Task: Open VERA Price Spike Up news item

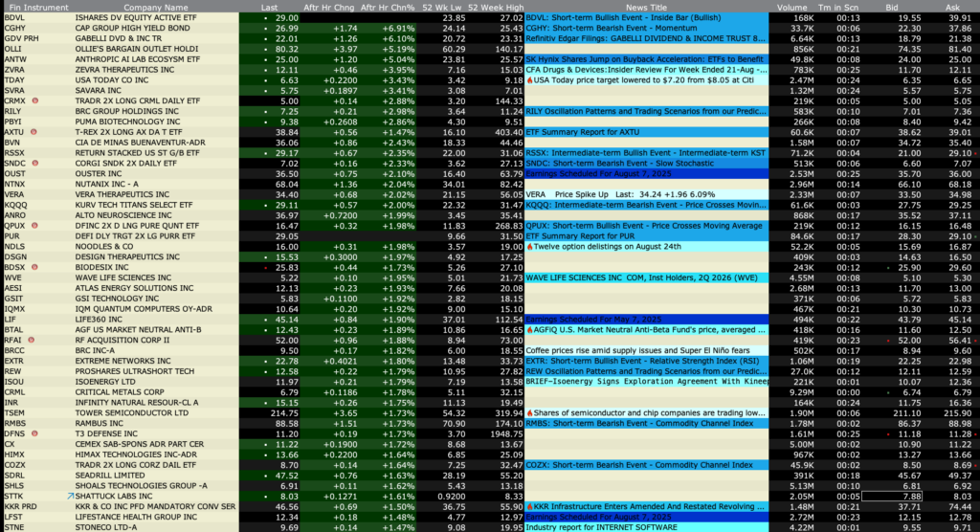Action: pyautogui.click(x=646, y=194)
